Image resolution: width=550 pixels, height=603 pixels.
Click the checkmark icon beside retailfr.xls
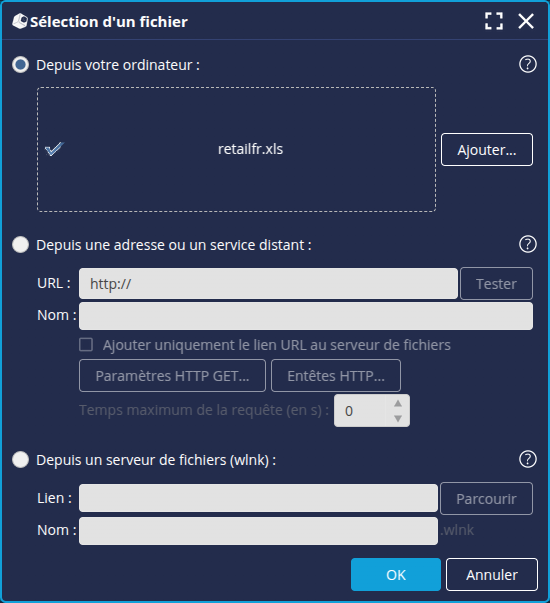[54, 149]
